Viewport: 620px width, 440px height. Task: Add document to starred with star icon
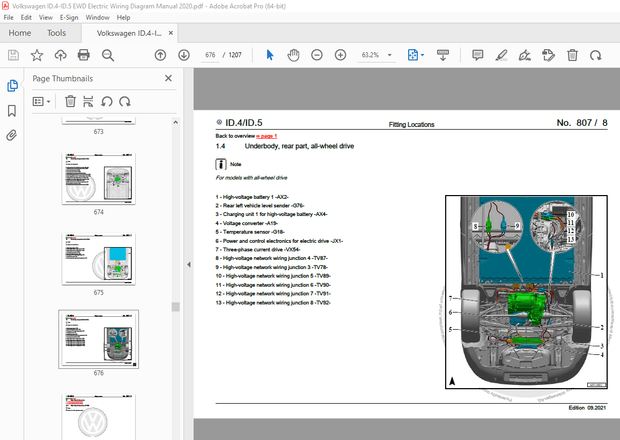[37, 55]
